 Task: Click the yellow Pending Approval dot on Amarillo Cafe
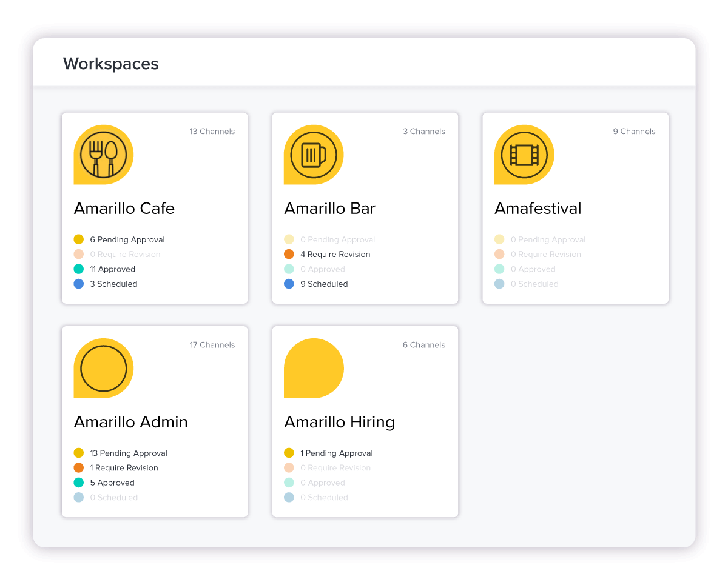tap(78, 239)
